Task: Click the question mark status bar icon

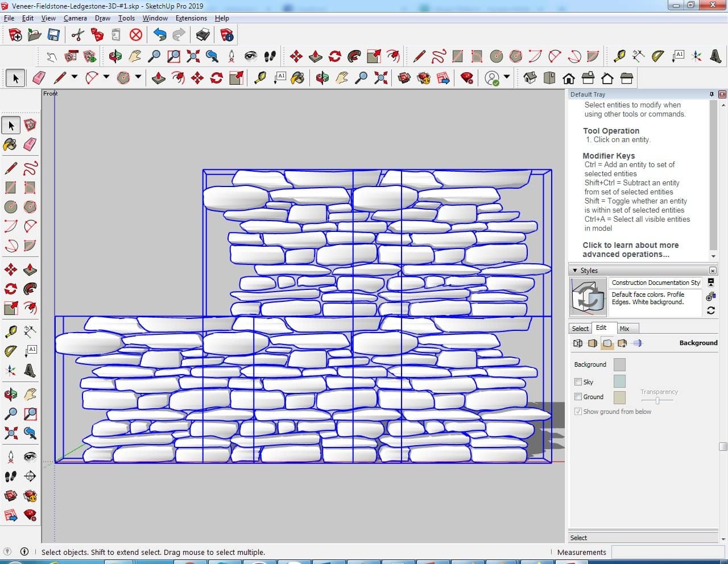Action: tap(7, 551)
